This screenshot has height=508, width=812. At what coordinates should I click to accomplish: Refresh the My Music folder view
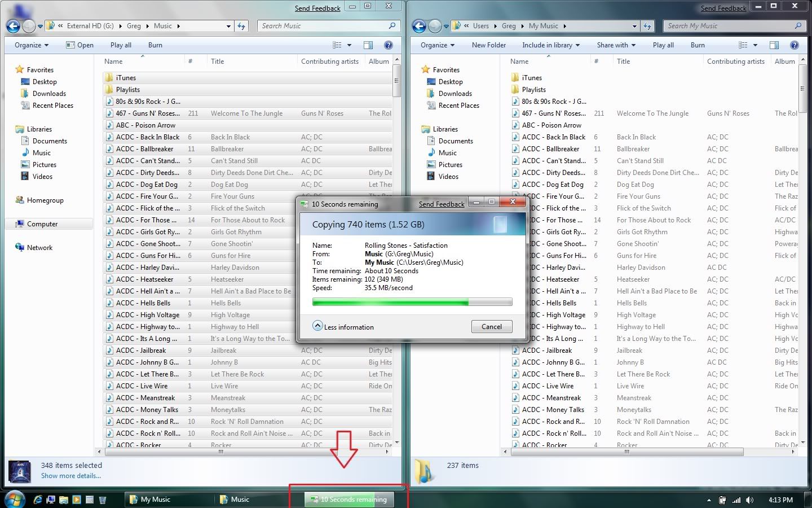(647, 26)
